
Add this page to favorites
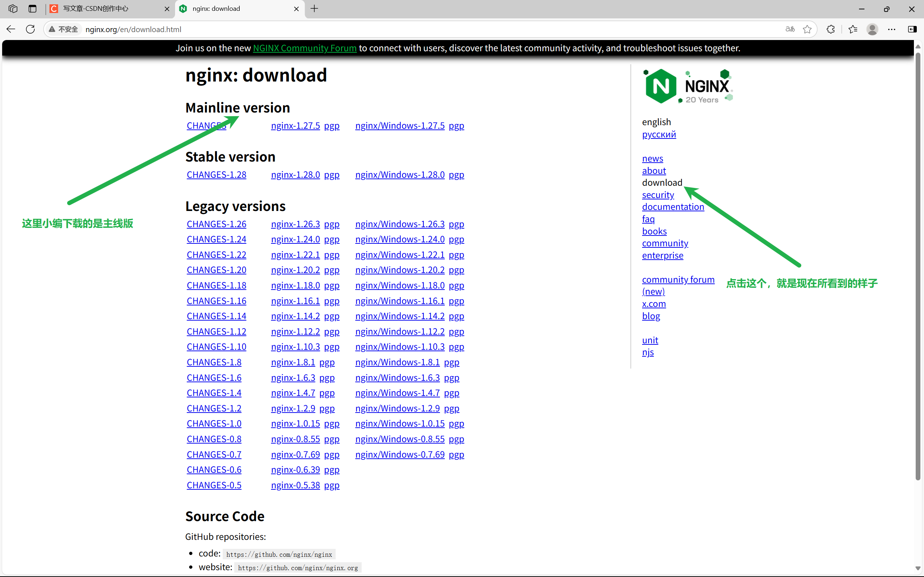pos(807,29)
